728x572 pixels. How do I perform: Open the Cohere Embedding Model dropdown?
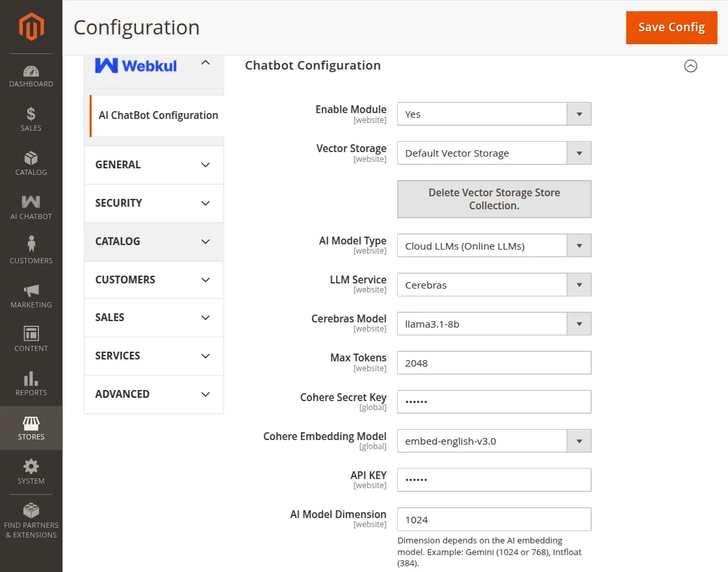click(494, 441)
